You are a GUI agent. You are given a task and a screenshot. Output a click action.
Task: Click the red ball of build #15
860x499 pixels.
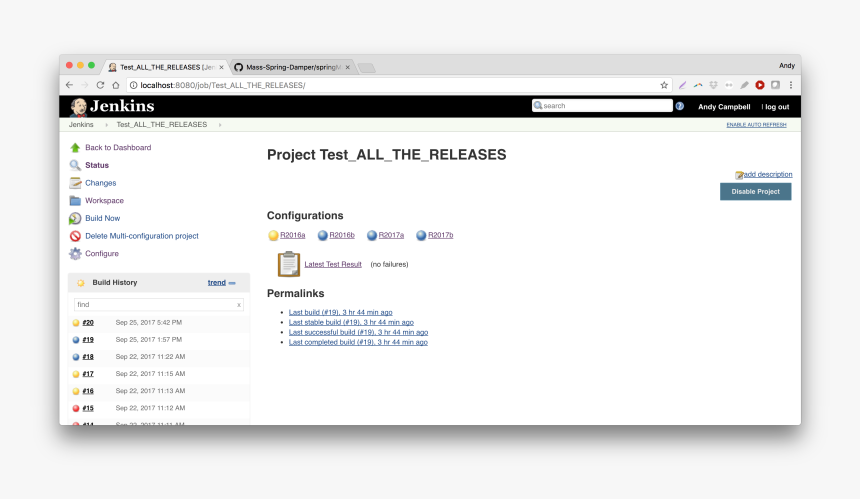pyautogui.click(x=76, y=409)
